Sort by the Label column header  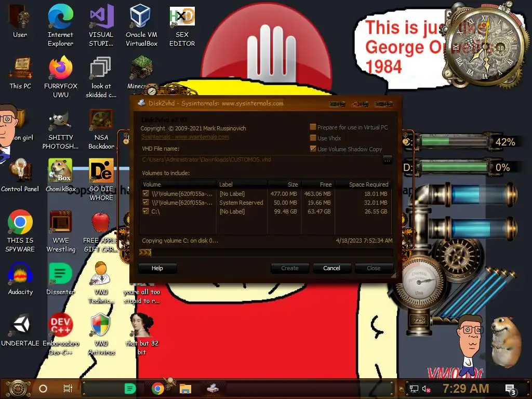coord(242,184)
